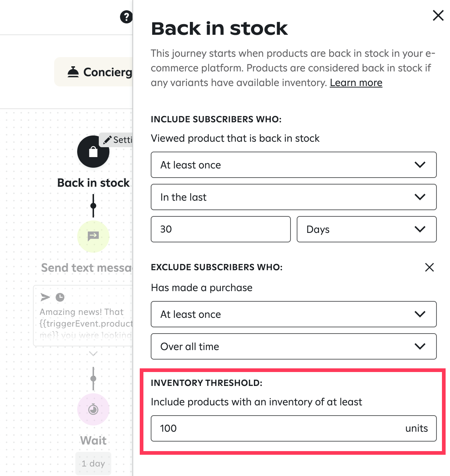Expand the message card chevron below the text
Screen dimensions: 450x476
coord(93,354)
